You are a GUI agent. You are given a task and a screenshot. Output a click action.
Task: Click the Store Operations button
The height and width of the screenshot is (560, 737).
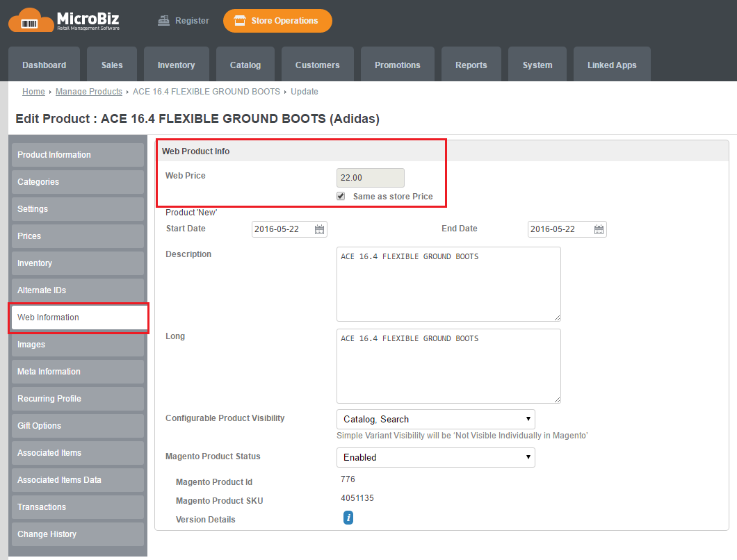(x=277, y=21)
